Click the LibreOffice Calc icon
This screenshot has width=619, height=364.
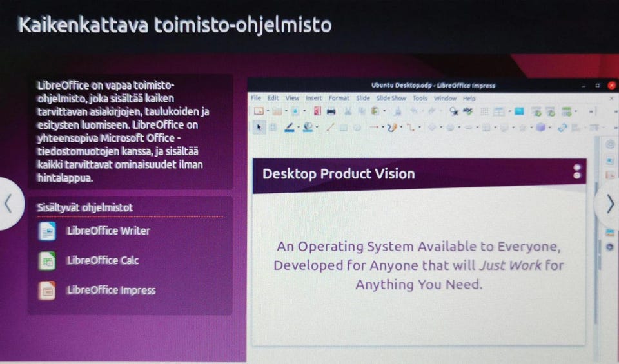(x=47, y=261)
